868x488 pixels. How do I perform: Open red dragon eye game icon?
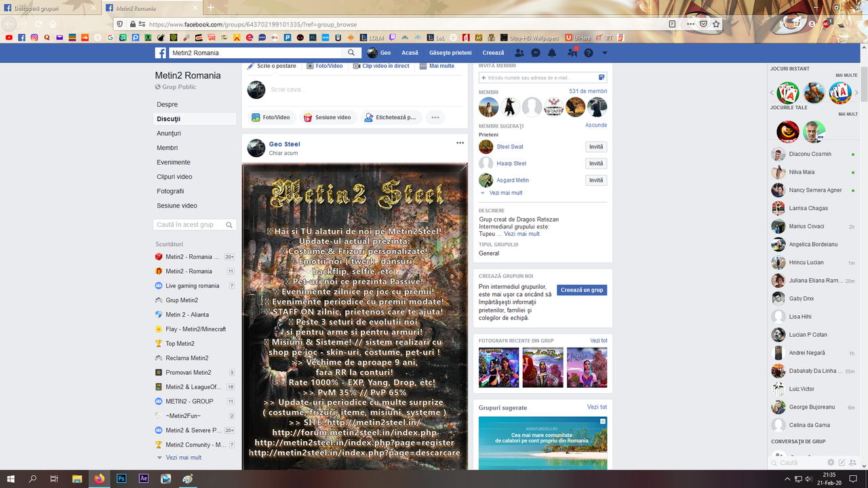click(x=788, y=131)
